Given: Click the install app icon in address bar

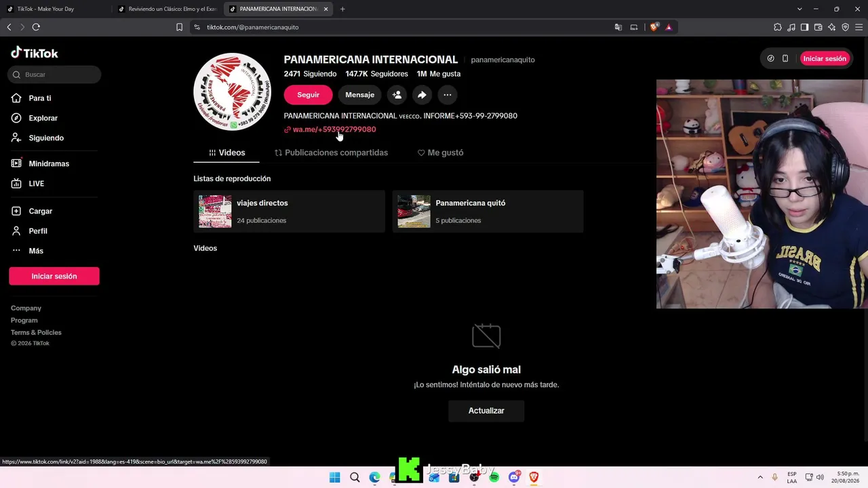Looking at the screenshot, I should point(634,27).
